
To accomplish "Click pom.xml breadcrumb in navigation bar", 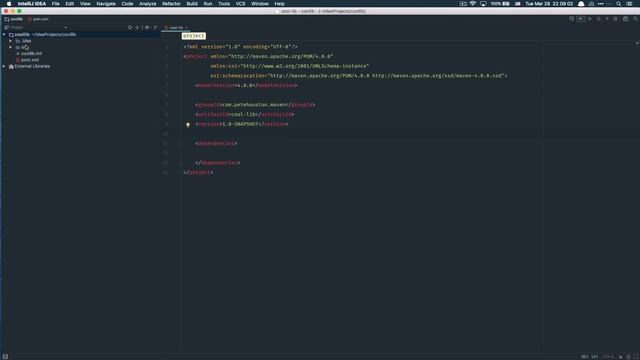I will point(38,19).
